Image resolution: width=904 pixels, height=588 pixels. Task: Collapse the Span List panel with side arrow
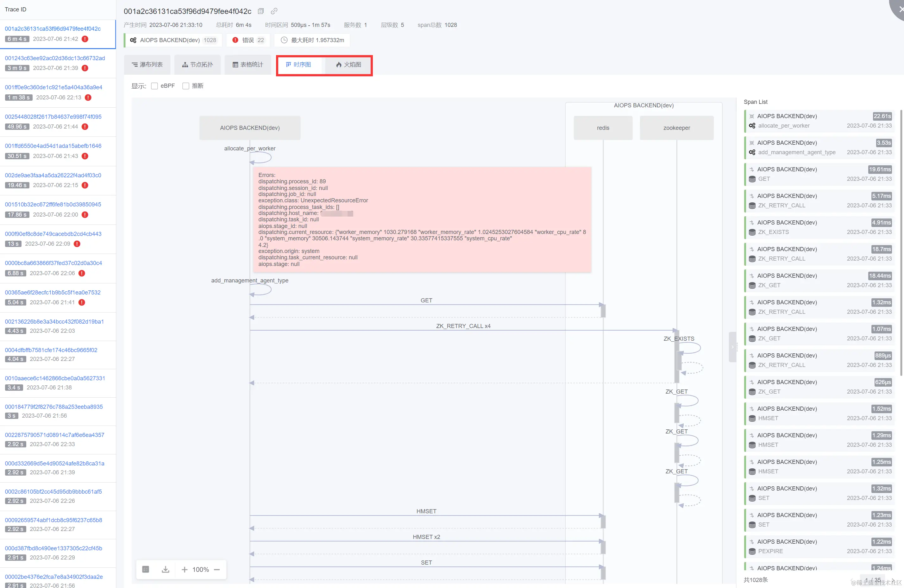coord(732,347)
